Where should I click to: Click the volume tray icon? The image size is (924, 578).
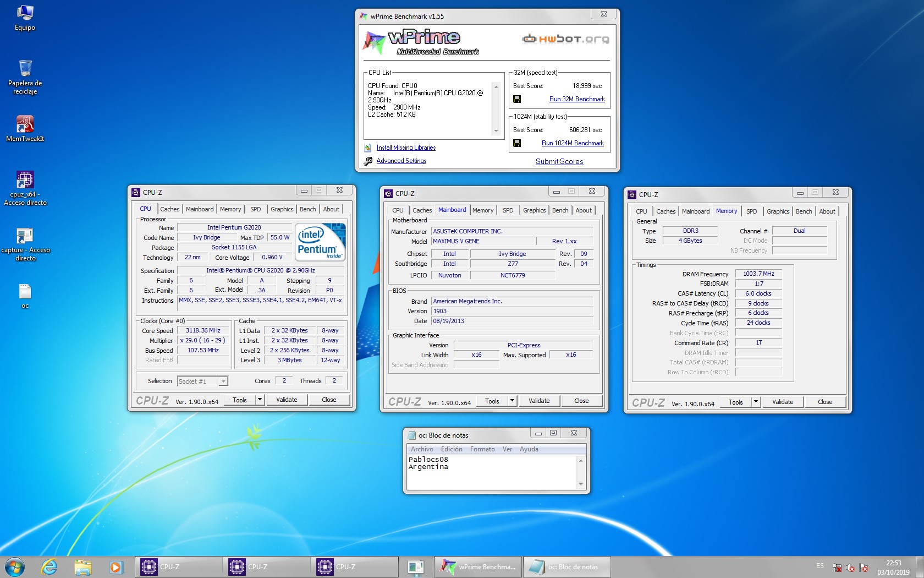(850, 568)
